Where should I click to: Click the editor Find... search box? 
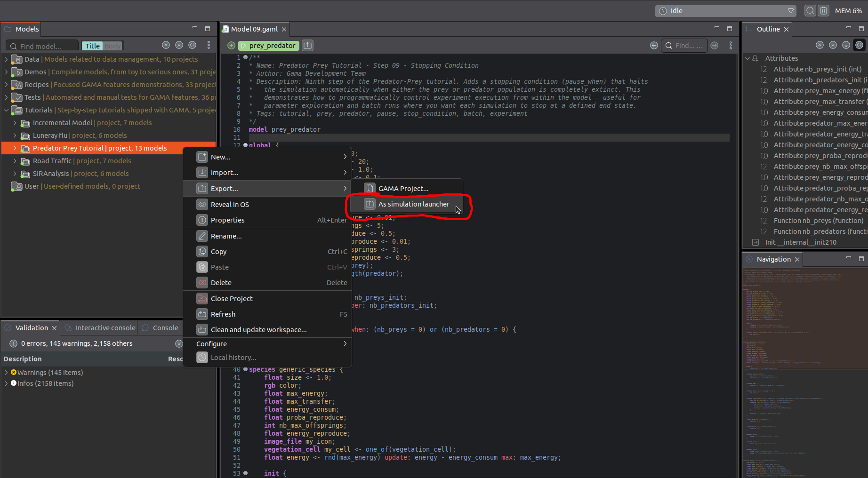684,46
